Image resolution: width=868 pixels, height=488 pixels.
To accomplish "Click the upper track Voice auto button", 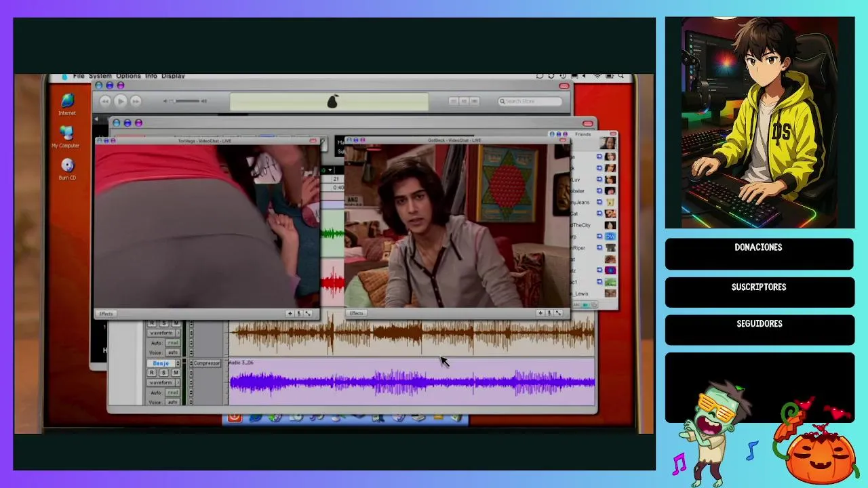I will [x=173, y=352].
